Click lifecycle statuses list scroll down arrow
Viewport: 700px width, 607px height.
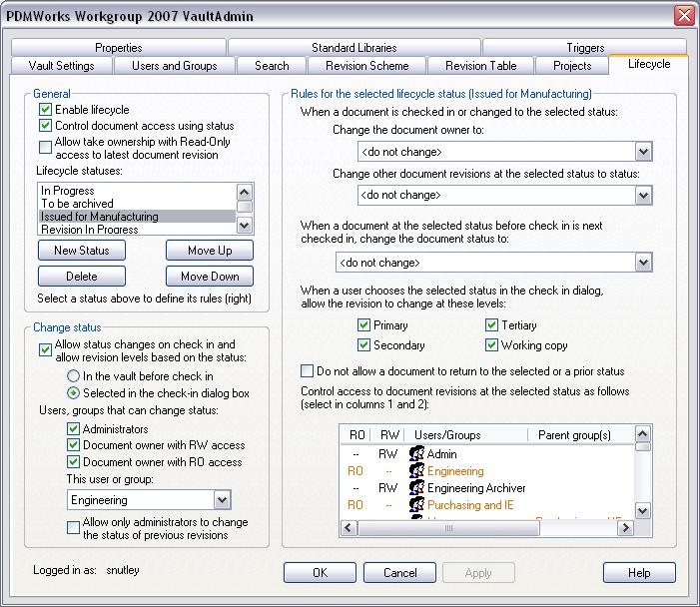point(245,225)
